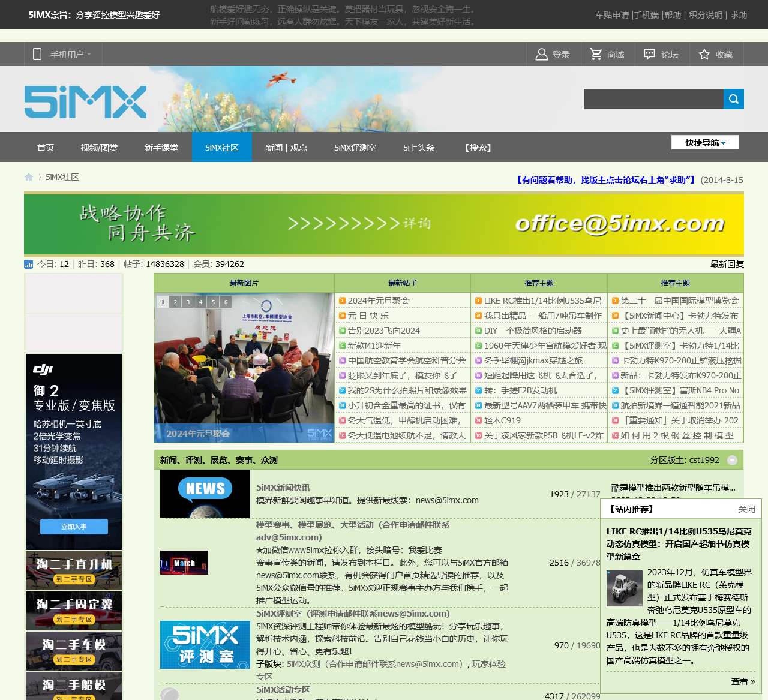Click the mobile phone icon

click(x=37, y=54)
